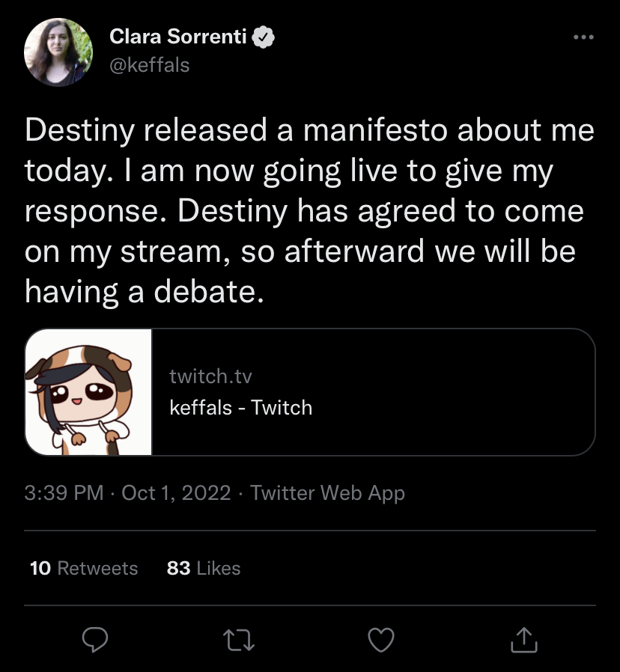View the 10 Retweets list
The height and width of the screenshot is (672, 620).
coord(84,568)
